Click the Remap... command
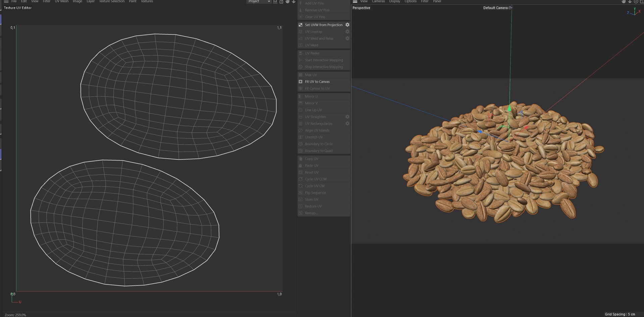Screen dimensions: 644x317 [x=324, y=213]
